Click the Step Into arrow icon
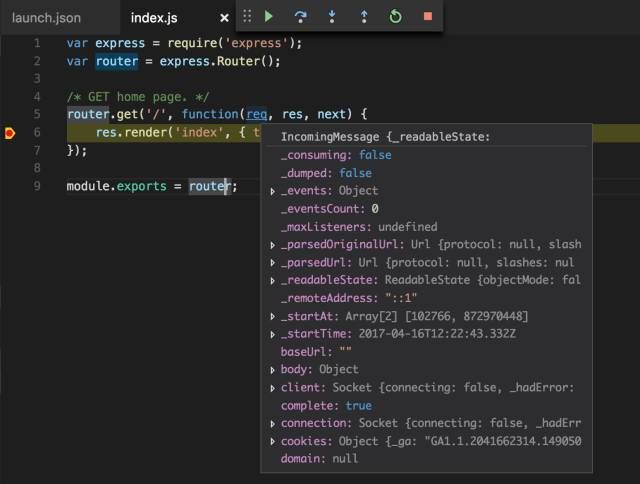Image resolution: width=640 pixels, height=484 pixels. pos(332,17)
